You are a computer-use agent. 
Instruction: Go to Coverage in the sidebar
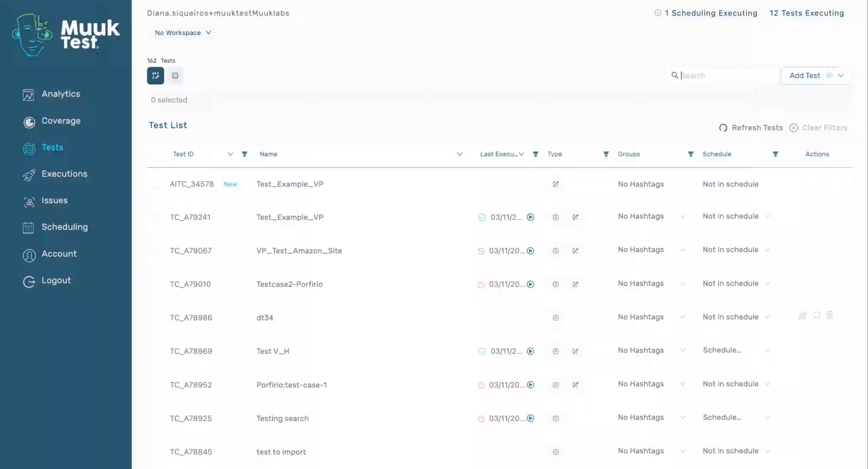click(51, 121)
